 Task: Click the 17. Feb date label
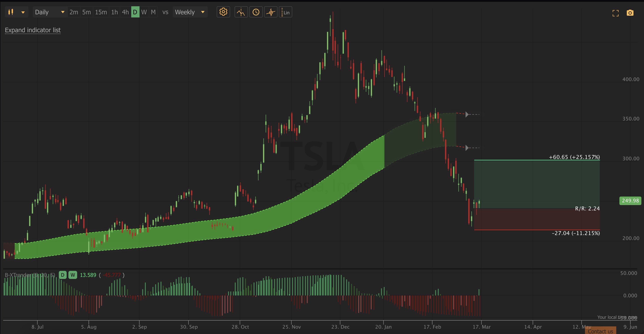tap(432, 327)
